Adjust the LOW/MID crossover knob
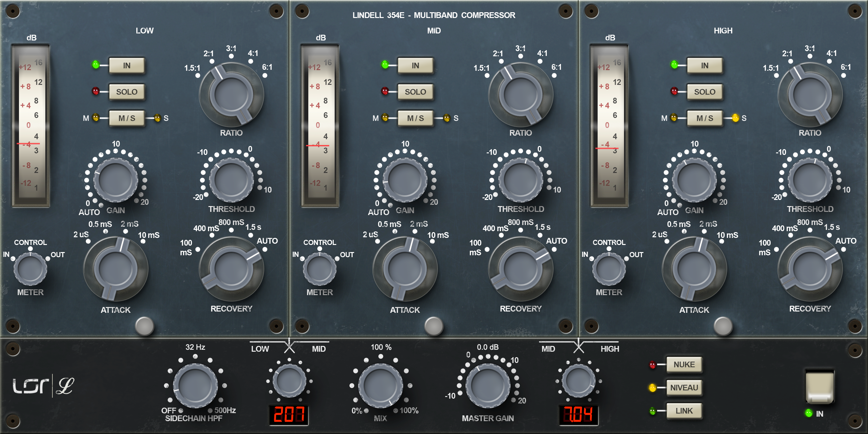 [289, 380]
